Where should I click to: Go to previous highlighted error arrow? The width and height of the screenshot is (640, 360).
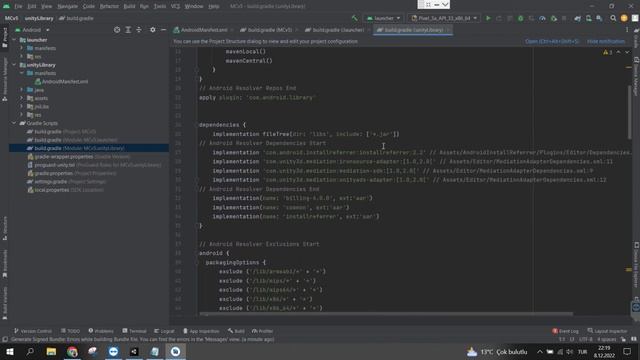click(x=618, y=52)
